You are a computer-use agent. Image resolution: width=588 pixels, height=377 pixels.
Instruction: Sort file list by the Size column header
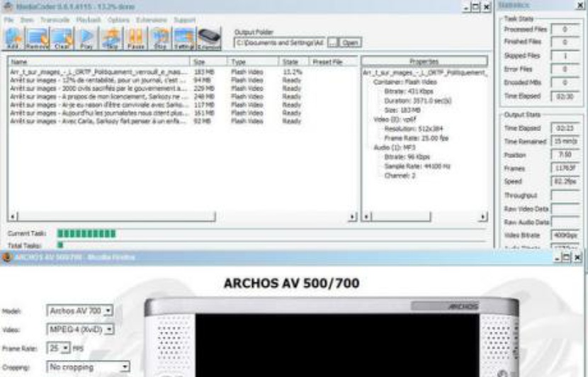click(208, 62)
